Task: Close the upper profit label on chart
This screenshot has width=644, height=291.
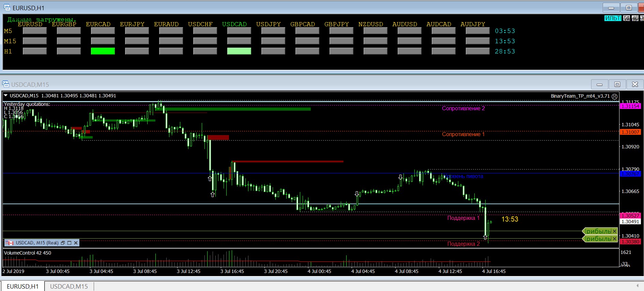Action: coord(614,231)
